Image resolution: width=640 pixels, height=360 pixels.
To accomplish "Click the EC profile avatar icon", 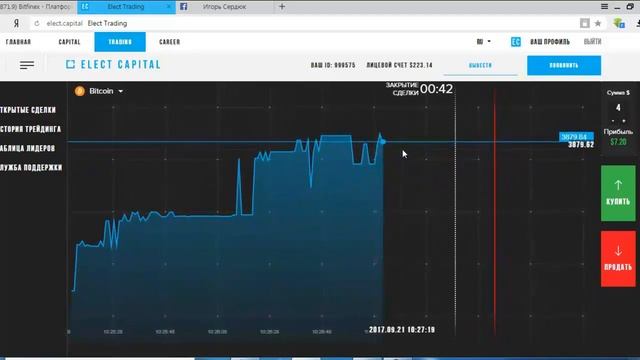I will 516,42.
